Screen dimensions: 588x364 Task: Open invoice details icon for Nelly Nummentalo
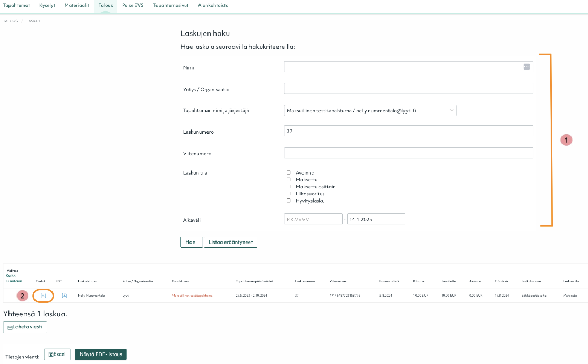(43, 296)
